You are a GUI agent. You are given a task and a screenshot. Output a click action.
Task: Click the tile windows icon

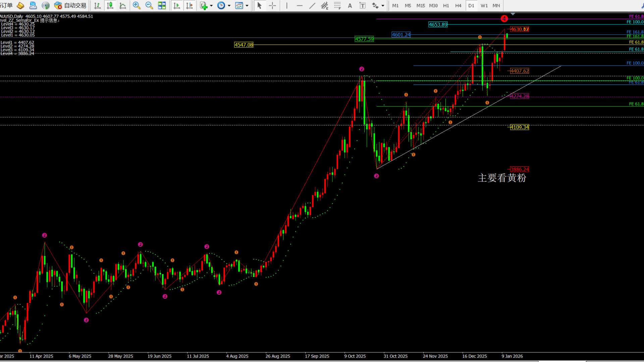pos(162,5)
